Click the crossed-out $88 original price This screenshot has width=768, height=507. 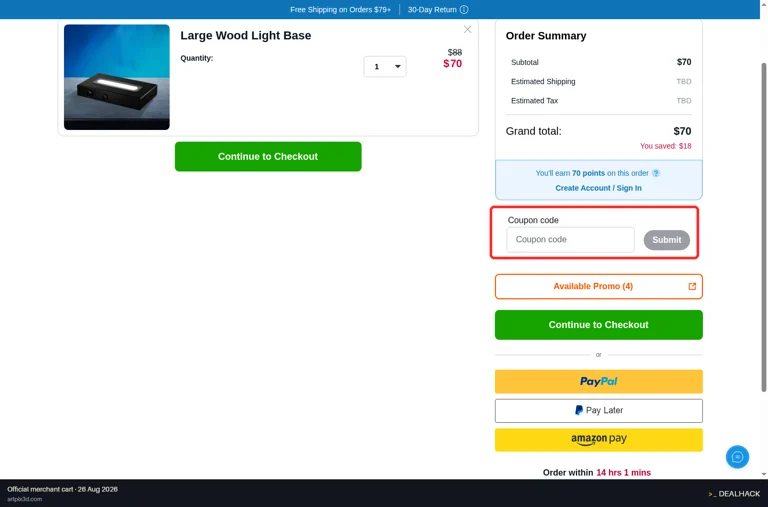tap(455, 52)
